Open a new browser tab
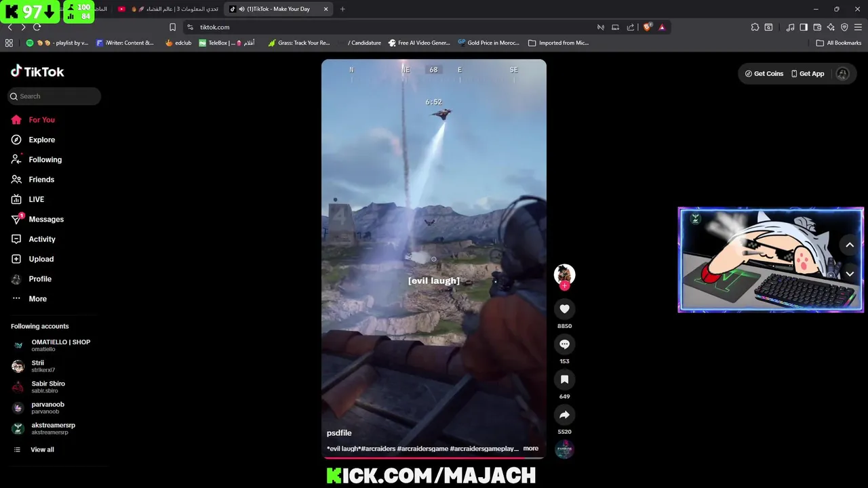The image size is (868, 488). click(x=342, y=9)
